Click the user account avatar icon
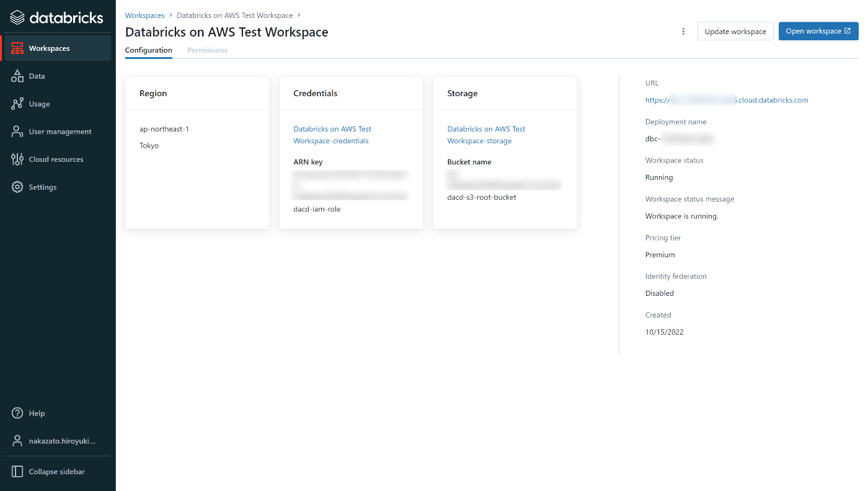The height and width of the screenshot is (491, 868). tap(17, 441)
